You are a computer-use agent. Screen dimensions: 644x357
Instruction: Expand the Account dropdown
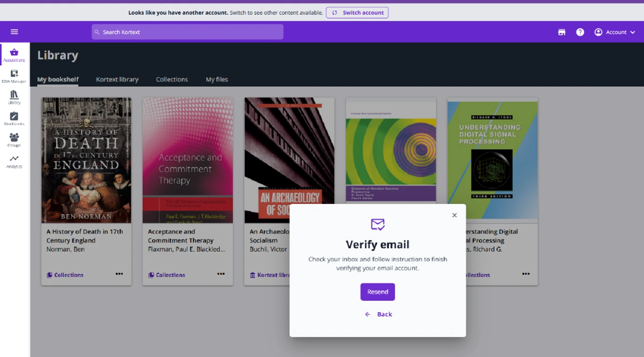[x=614, y=32]
